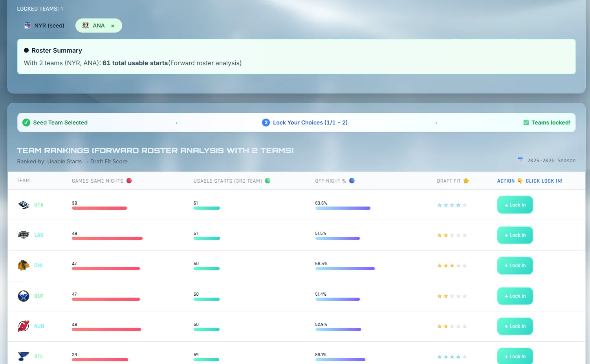Lock in the CHI team
Screen dimensions: 590x364
click(515, 265)
